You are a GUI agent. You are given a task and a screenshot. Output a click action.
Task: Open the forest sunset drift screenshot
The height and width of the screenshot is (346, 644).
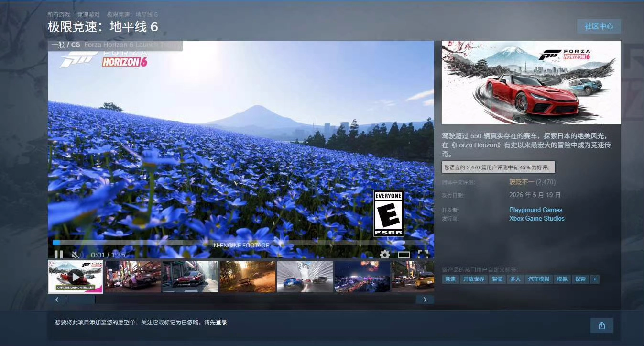[248, 277]
